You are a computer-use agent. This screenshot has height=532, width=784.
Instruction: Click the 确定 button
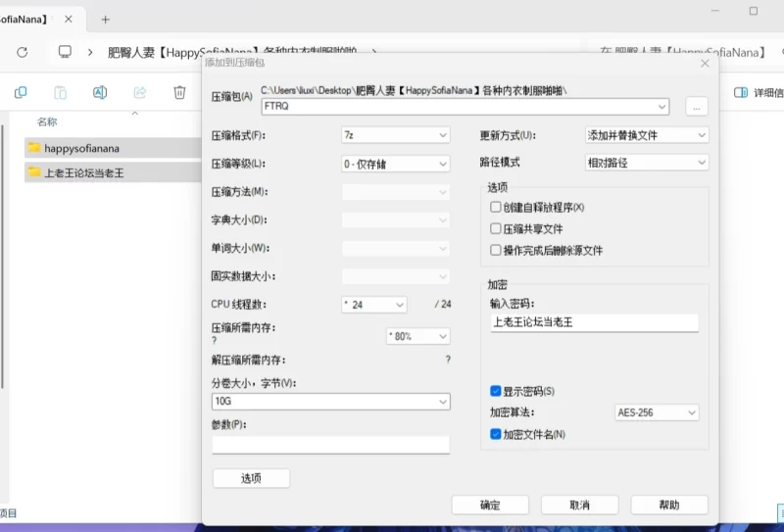pyautogui.click(x=490, y=505)
